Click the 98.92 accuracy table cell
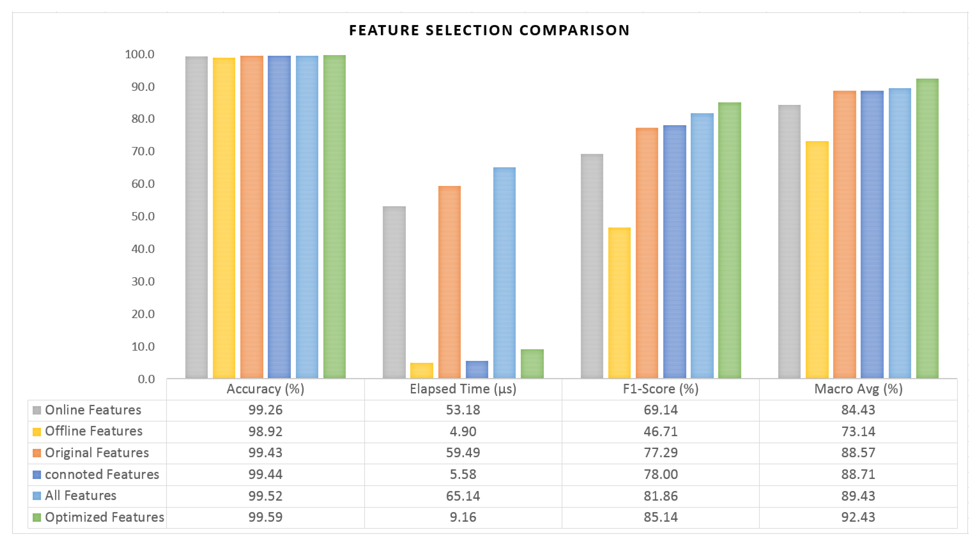Viewport: 980px width, 546px height. coord(265,432)
